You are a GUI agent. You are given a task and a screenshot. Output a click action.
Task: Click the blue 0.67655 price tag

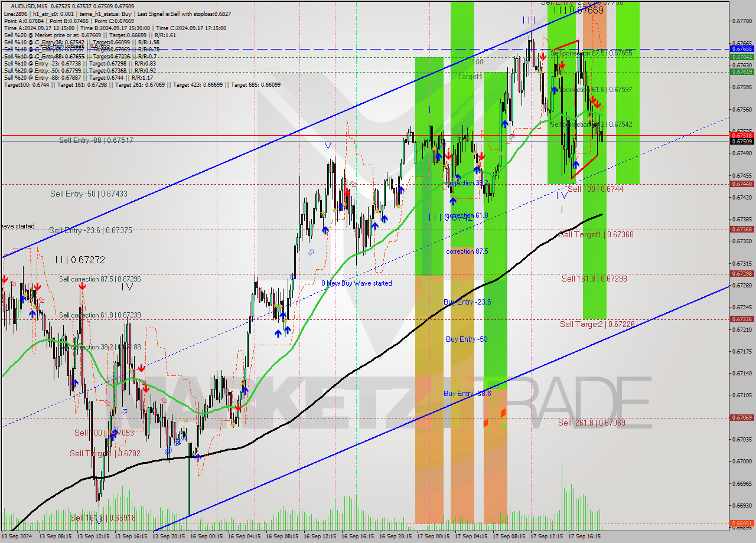click(x=742, y=49)
